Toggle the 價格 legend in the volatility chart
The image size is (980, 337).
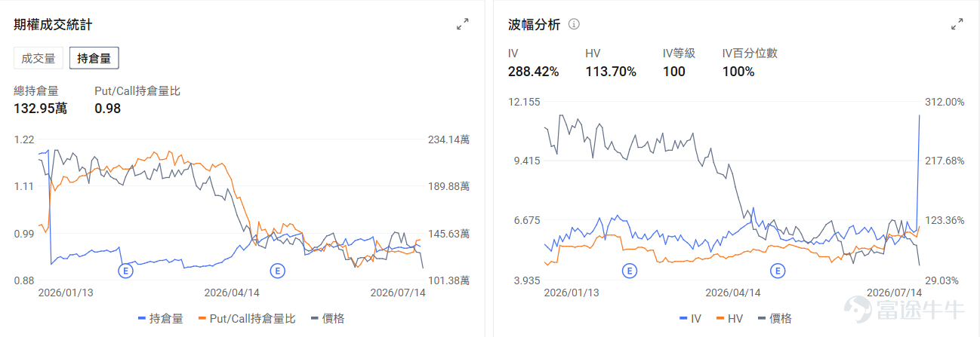click(x=775, y=318)
